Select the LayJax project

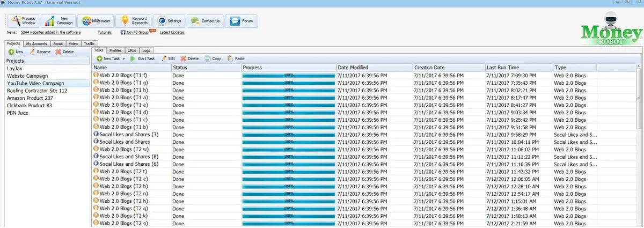(x=47, y=69)
